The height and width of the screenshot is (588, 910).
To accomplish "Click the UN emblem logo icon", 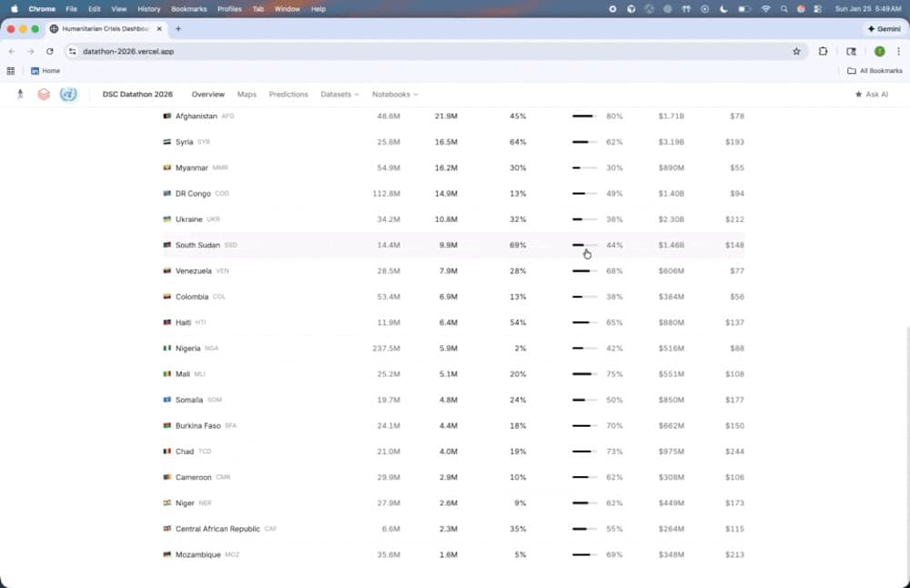I will click(x=68, y=94).
